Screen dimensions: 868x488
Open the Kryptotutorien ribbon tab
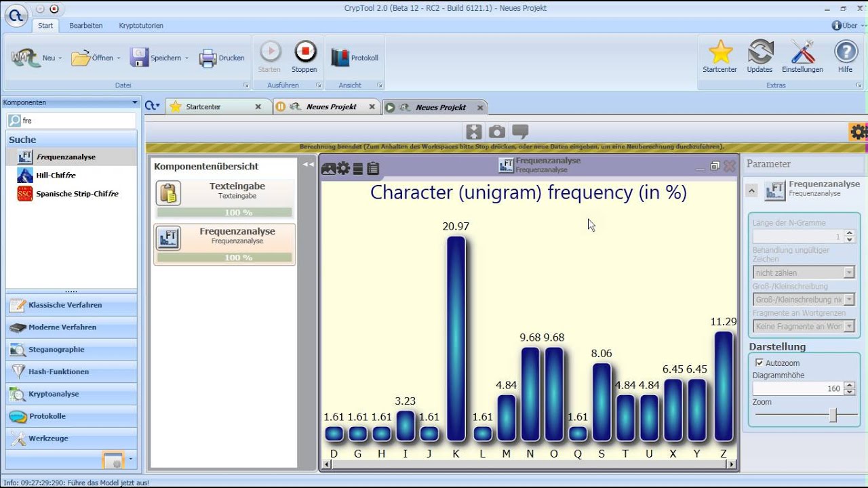[x=141, y=26]
